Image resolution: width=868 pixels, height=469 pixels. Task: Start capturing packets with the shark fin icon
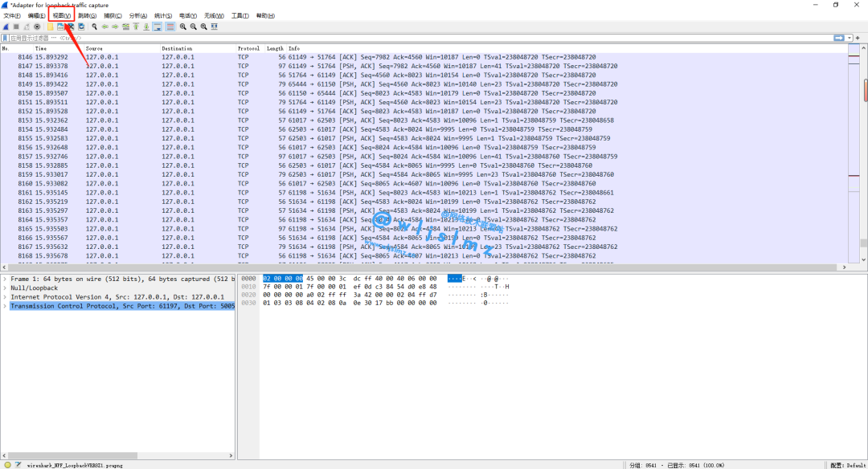click(6, 27)
